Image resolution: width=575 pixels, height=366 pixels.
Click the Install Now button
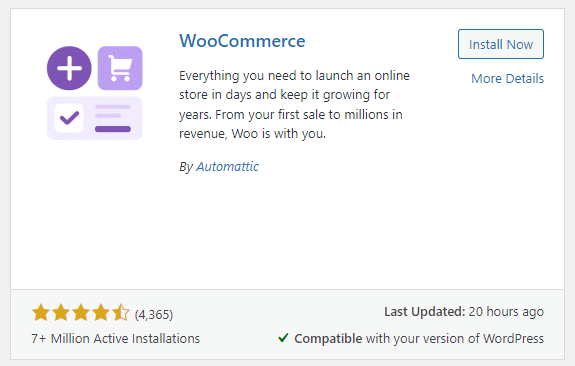501,44
